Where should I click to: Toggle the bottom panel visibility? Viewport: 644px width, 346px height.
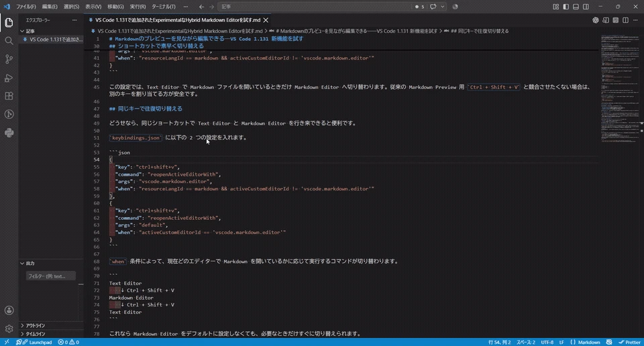click(576, 7)
